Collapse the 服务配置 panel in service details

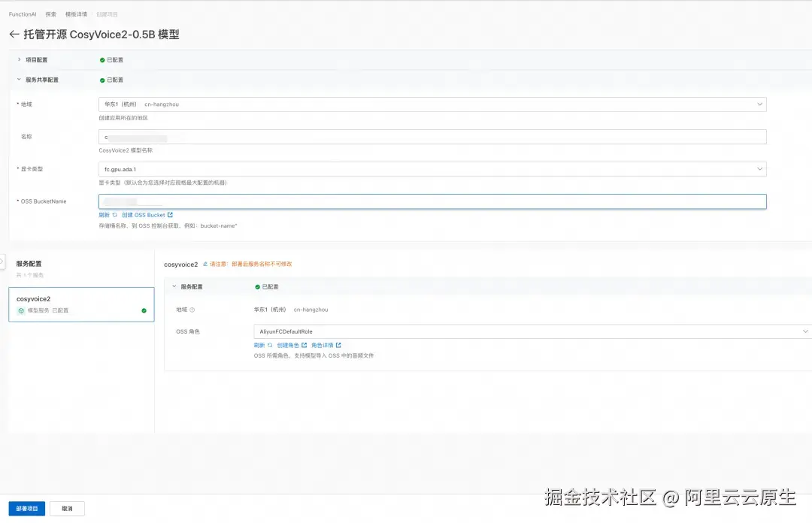pyautogui.click(x=174, y=286)
